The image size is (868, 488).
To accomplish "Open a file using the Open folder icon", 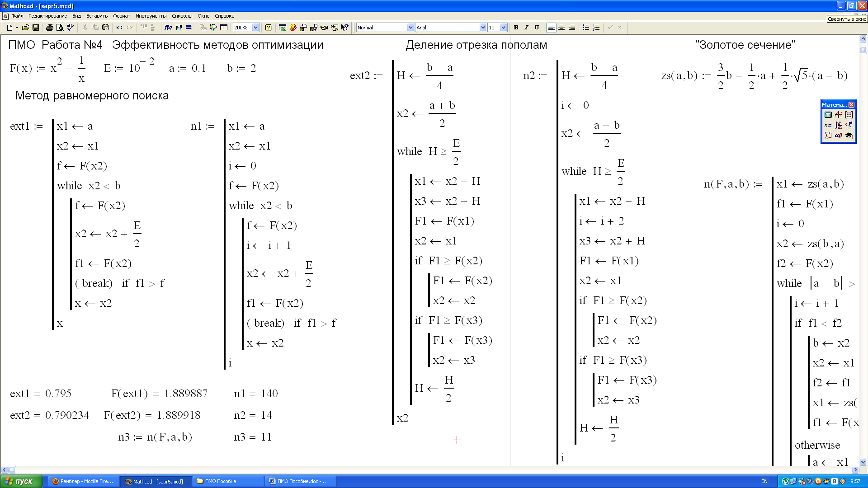I will [25, 28].
